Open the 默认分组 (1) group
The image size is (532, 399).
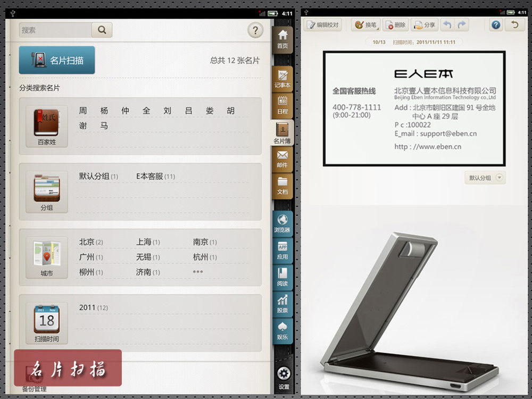pos(98,177)
